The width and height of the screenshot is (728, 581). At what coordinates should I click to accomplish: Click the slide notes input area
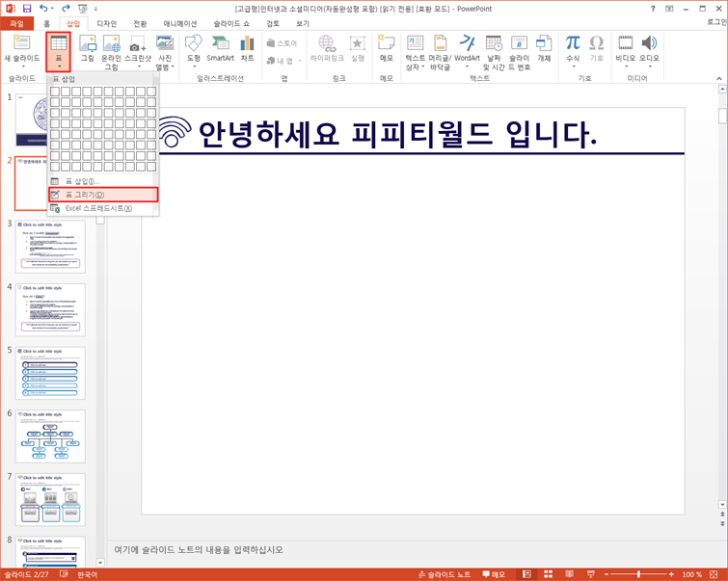point(413,550)
